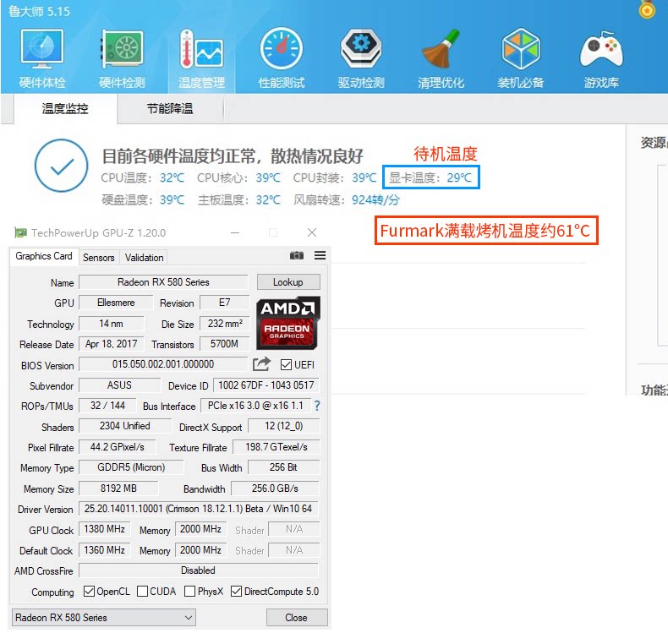Switch to Sensors tab in GPU-Z
This screenshot has width=668, height=644.
point(99,258)
